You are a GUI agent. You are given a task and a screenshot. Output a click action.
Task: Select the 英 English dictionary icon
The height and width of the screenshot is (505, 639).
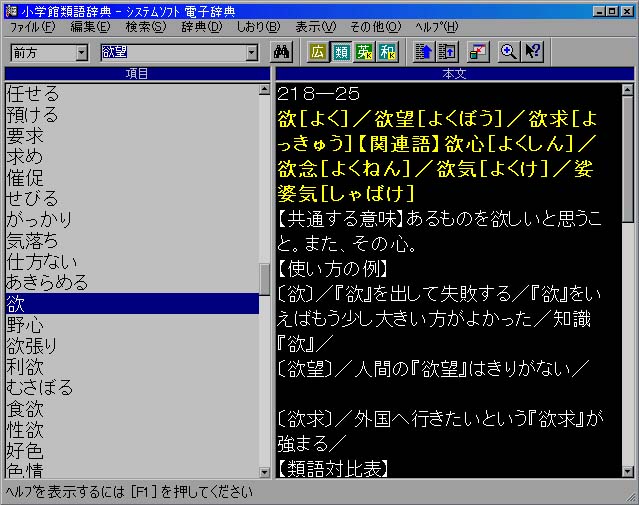click(x=363, y=52)
